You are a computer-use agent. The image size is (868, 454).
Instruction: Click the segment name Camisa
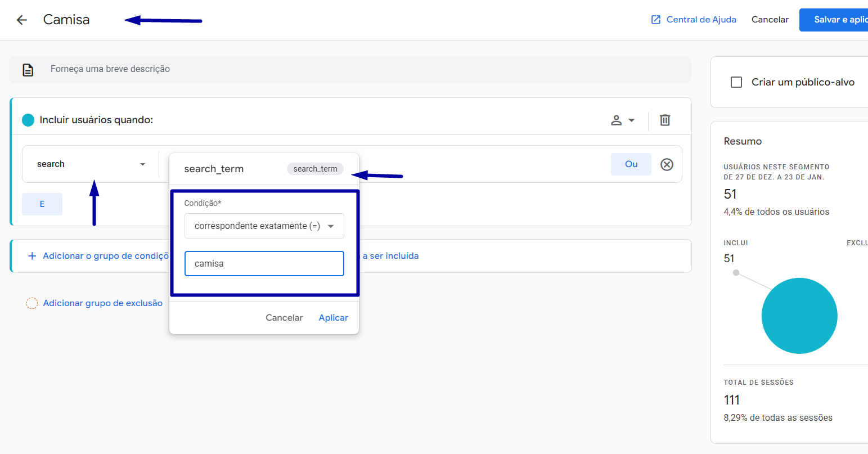point(66,20)
